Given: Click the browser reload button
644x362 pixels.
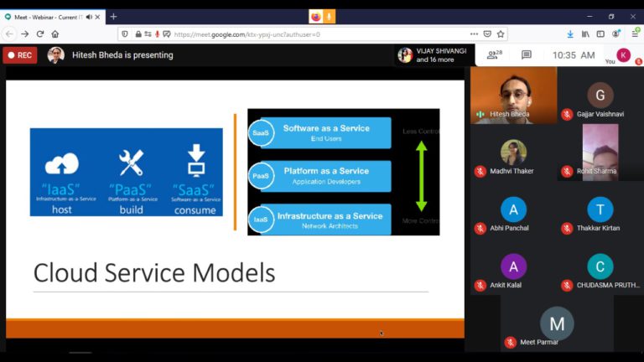Looking at the screenshot, I should (x=39, y=34).
